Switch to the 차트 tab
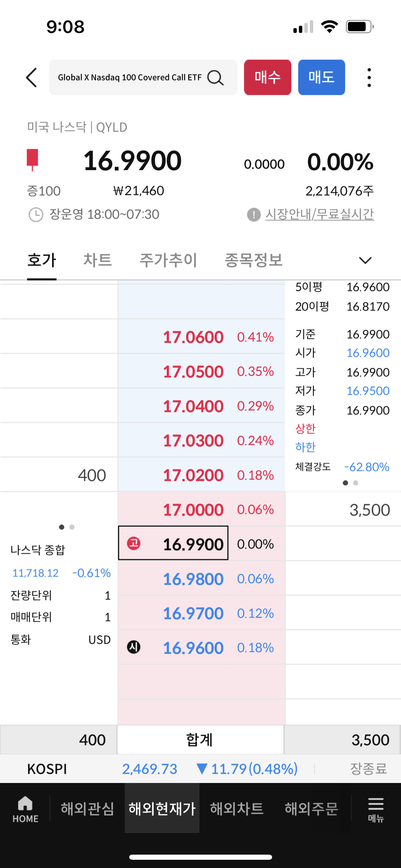The height and width of the screenshot is (868, 401). click(97, 261)
